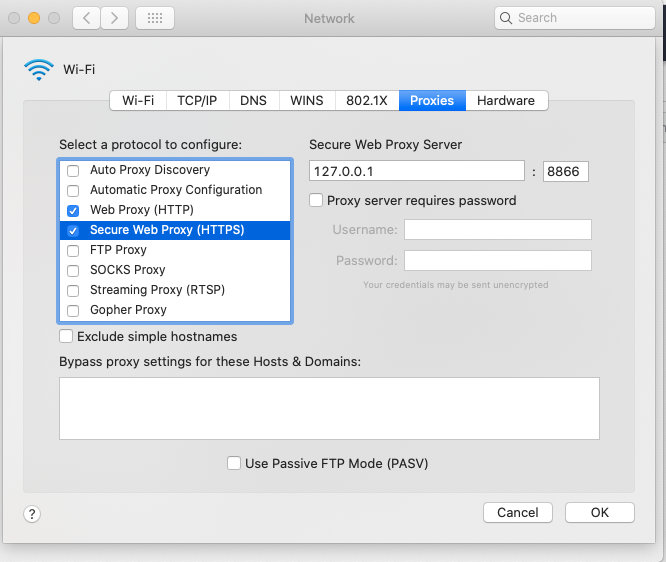This screenshot has height=562, width=666.
Task: Click the proxy server address field
Action: [x=417, y=171]
